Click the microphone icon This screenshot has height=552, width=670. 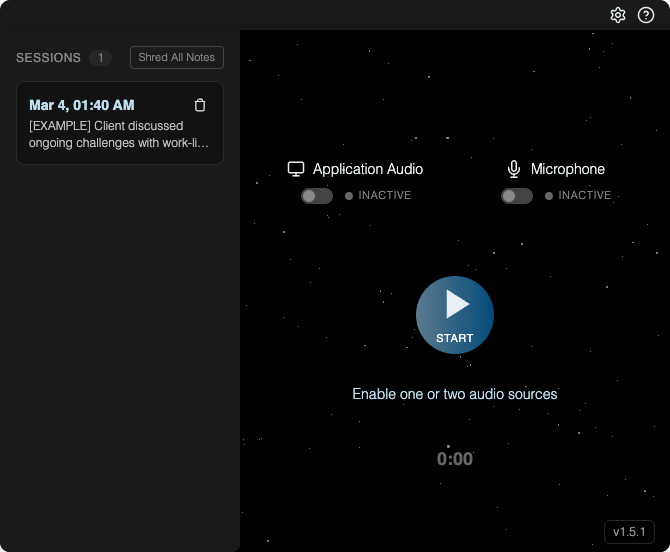click(x=514, y=169)
